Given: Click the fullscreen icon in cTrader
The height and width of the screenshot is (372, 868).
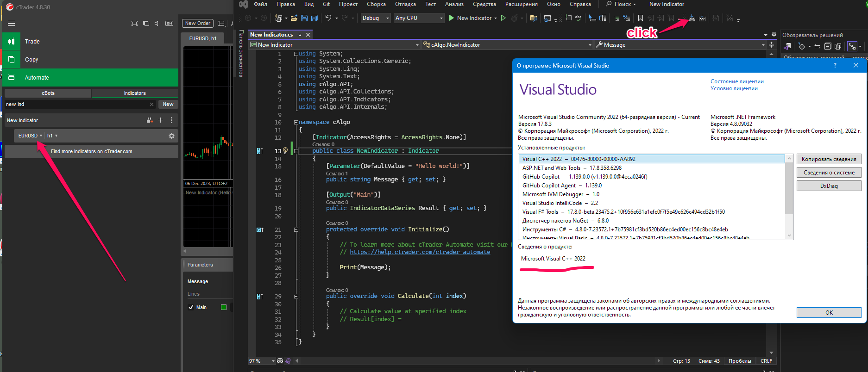Looking at the screenshot, I should (134, 23).
